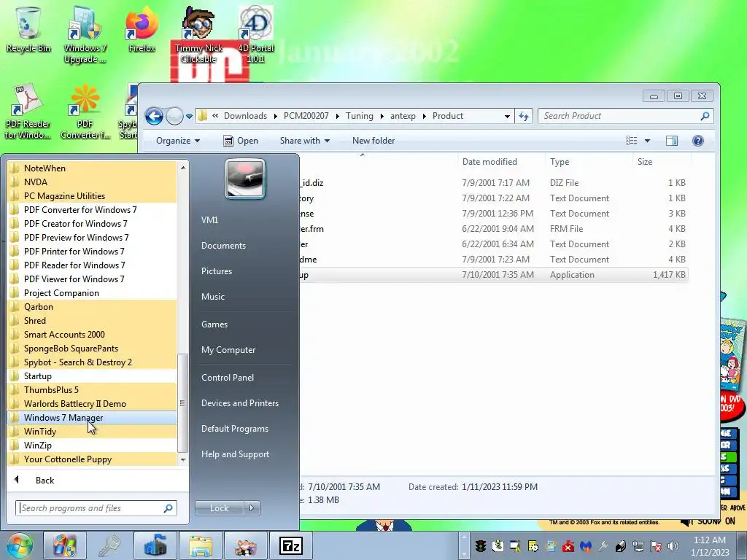Sort by the Date modified column header

click(x=500, y=162)
